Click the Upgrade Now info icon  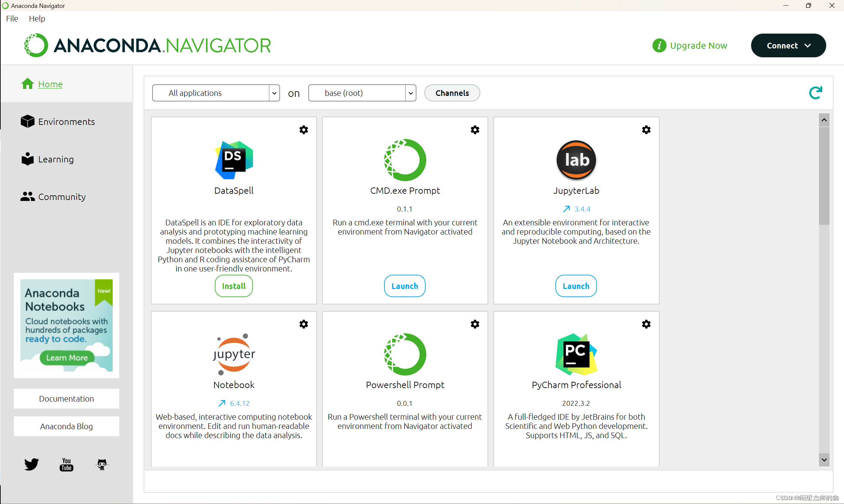tap(659, 45)
